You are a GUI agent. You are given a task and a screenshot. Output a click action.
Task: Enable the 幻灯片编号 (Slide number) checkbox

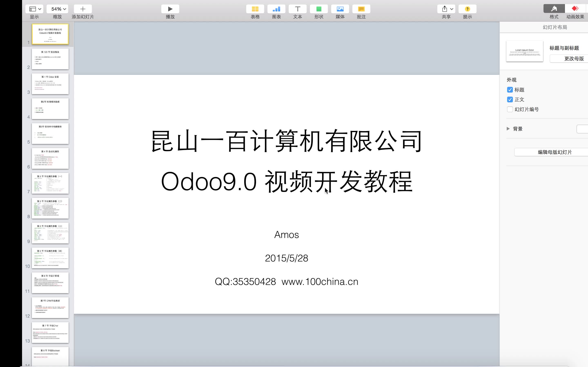click(x=510, y=109)
